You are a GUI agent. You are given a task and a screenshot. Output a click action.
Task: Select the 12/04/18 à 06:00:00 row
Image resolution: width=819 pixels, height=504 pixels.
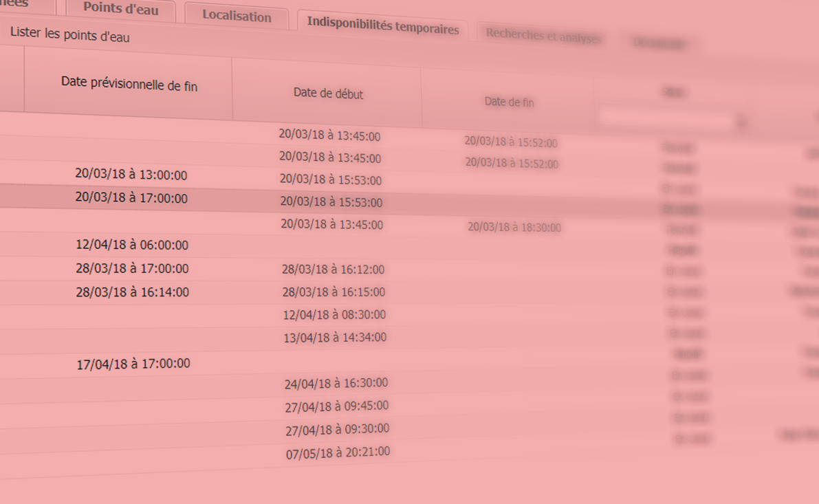coord(131,245)
